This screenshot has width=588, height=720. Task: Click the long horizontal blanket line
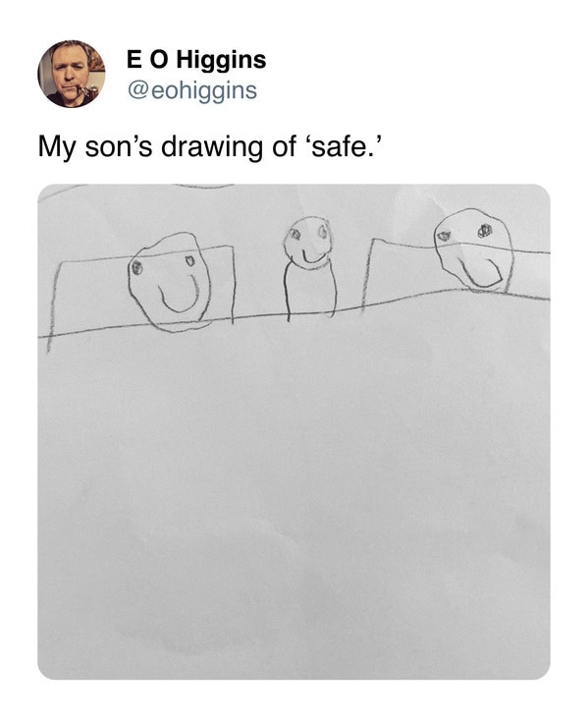294,314
